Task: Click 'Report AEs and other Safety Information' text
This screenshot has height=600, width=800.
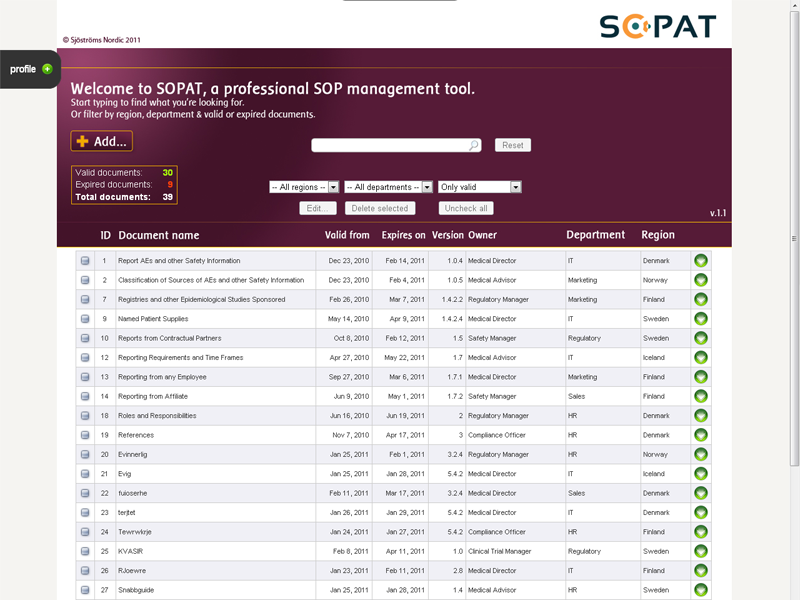Action: coord(179,261)
